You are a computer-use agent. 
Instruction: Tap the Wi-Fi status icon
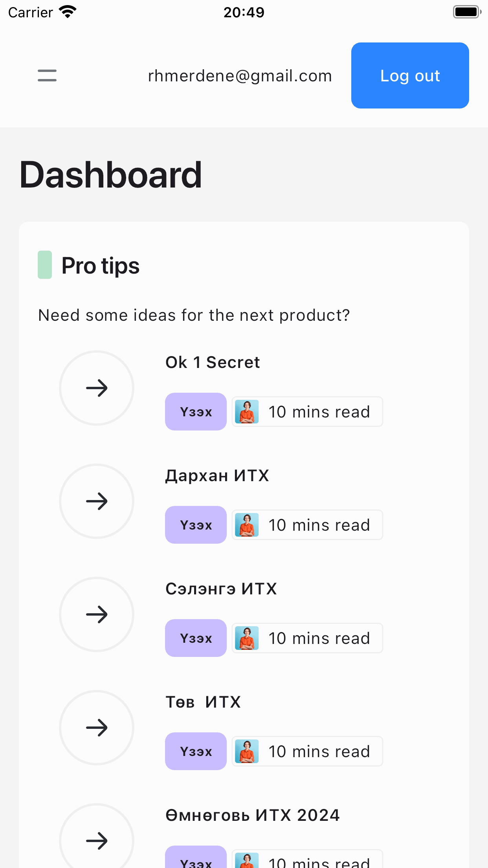[x=68, y=12]
